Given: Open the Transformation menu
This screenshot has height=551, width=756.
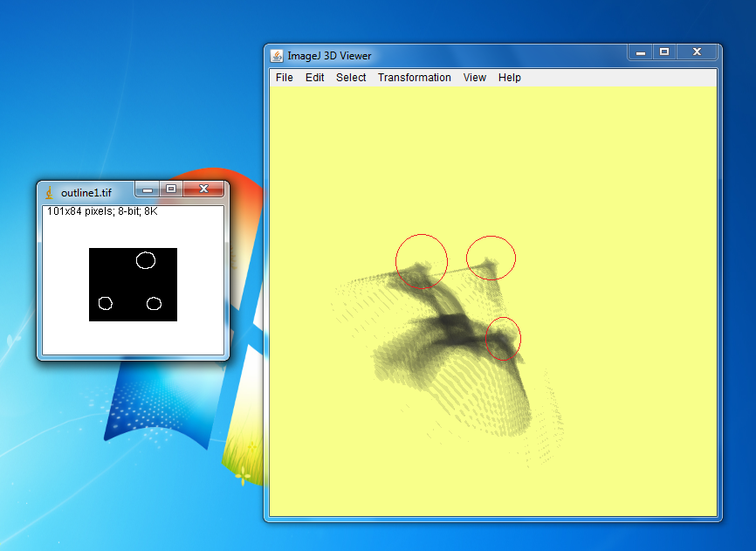Looking at the screenshot, I should (x=414, y=78).
